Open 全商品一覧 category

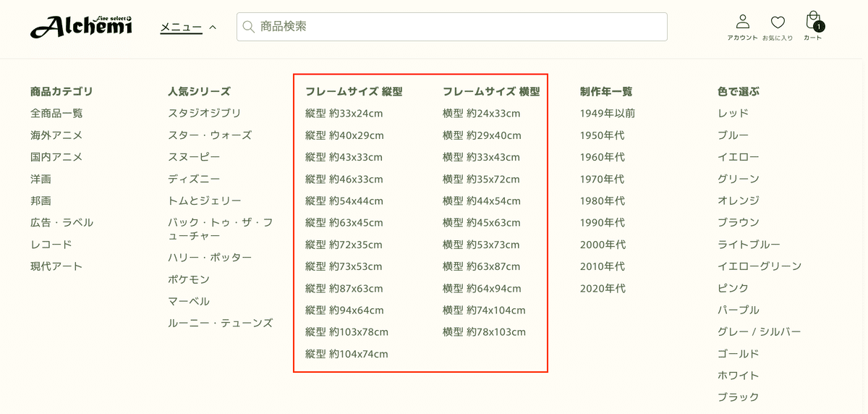[x=56, y=113]
